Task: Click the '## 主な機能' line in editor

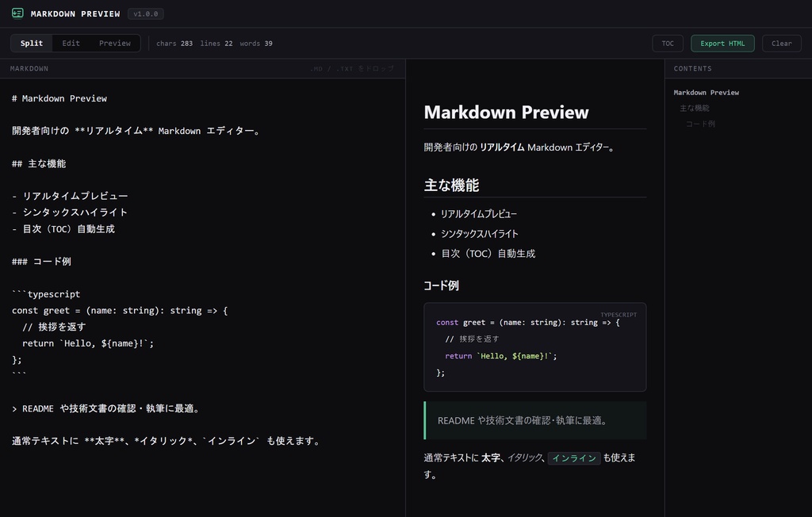Action: [39, 163]
